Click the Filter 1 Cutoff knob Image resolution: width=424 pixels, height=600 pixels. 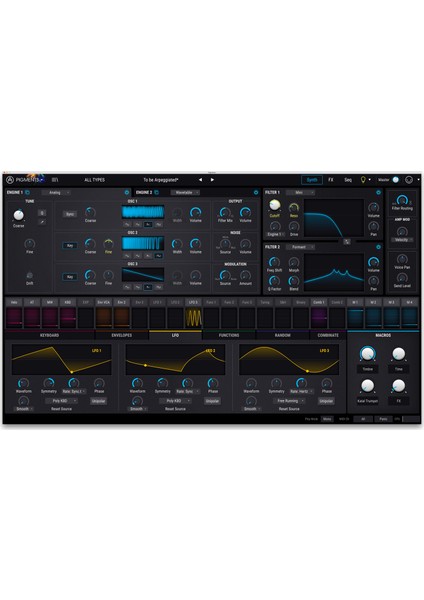274,205
